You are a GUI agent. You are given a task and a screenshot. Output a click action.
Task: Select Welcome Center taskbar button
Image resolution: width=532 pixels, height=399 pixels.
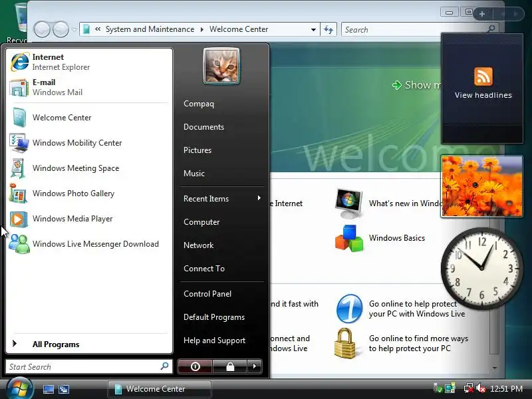(160, 389)
